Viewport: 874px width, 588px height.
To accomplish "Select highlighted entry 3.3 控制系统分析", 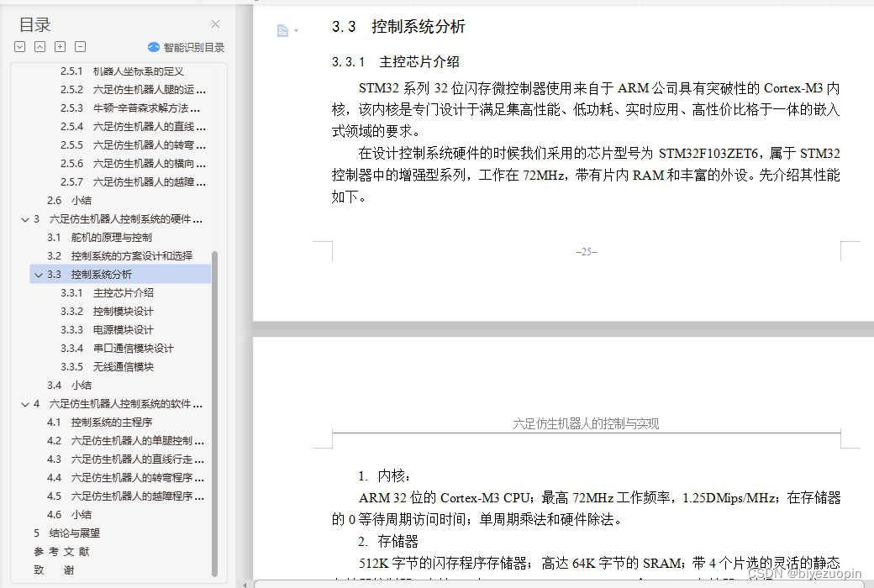I will 120,274.
